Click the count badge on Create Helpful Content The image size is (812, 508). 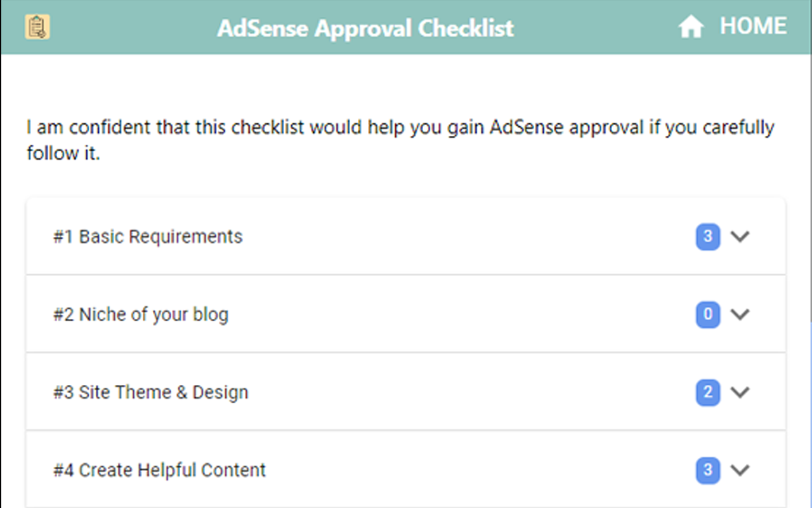(708, 471)
